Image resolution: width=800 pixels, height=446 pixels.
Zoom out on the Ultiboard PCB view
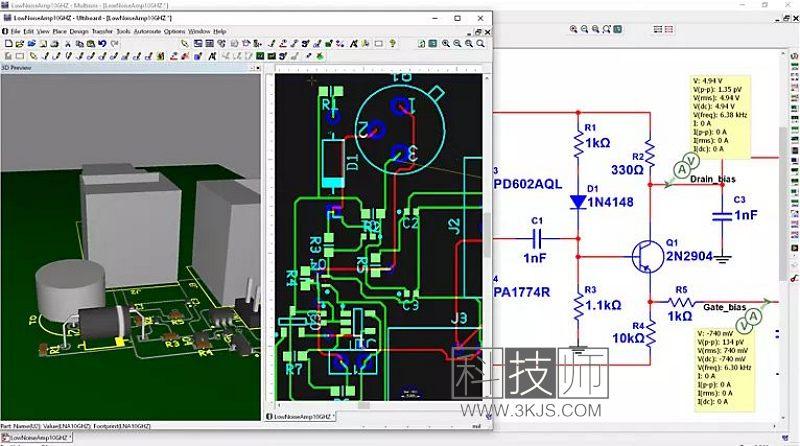pos(457,44)
